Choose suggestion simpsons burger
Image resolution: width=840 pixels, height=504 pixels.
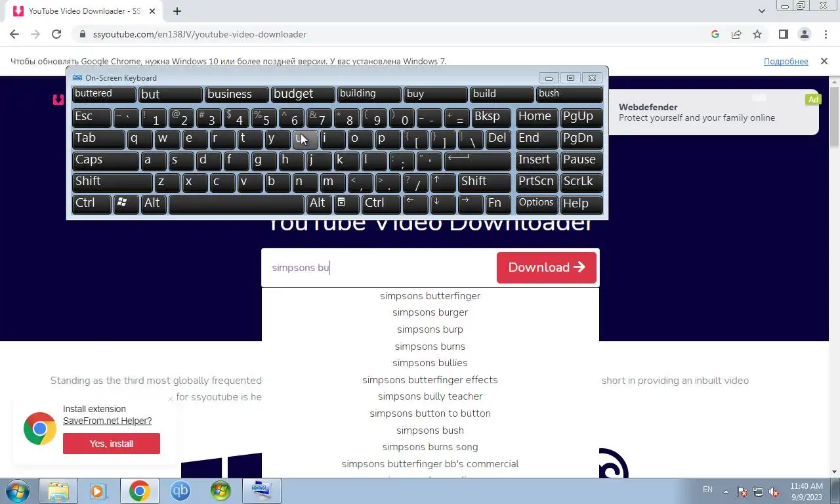430,312
